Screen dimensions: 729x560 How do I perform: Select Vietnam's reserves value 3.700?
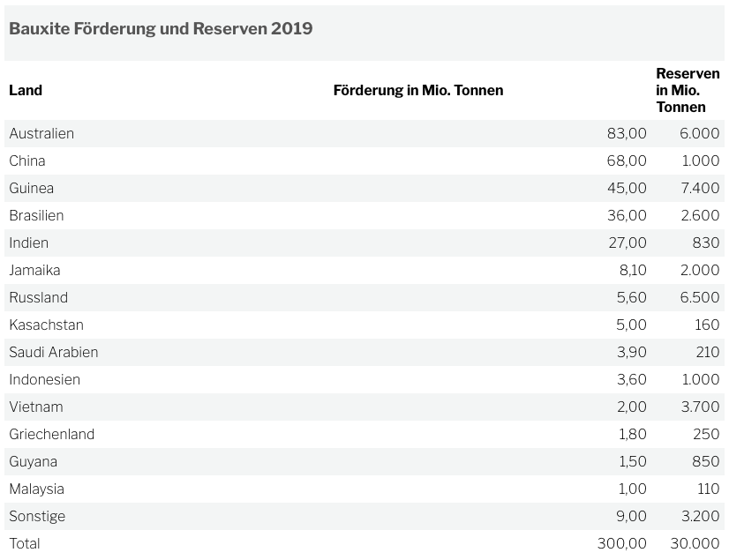click(x=700, y=407)
